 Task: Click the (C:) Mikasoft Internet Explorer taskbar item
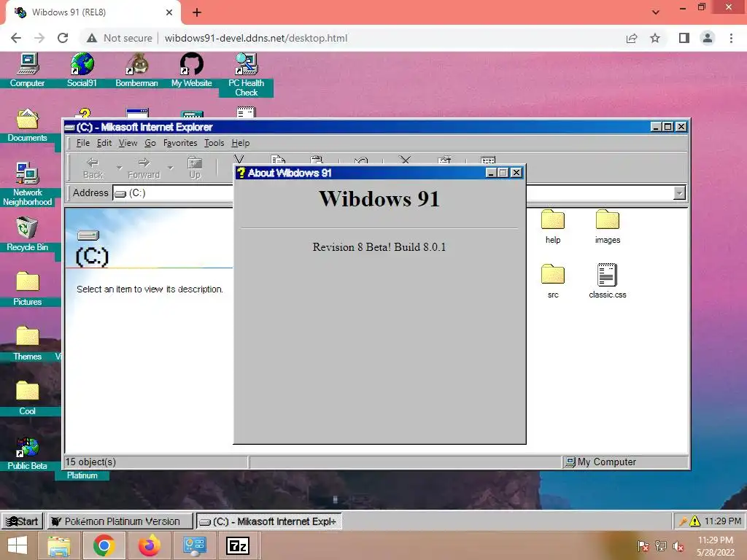tap(268, 521)
